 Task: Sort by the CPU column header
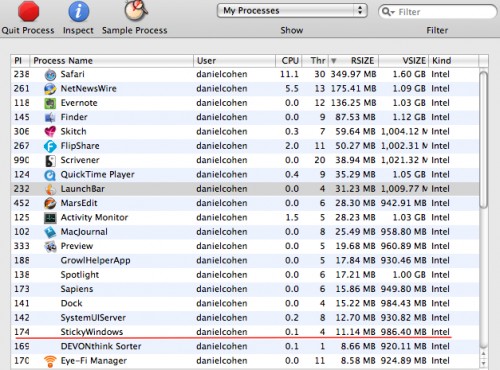289,61
